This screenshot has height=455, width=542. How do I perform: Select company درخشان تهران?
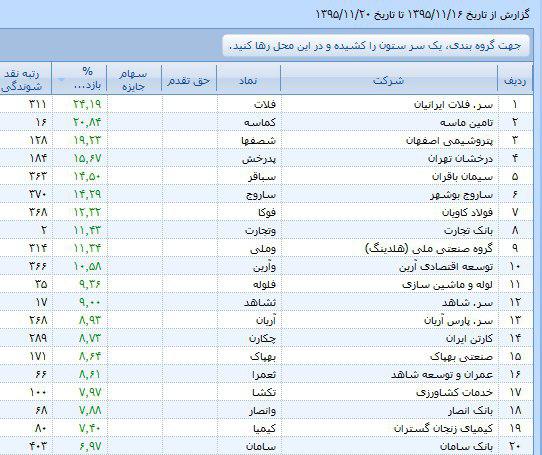tap(460, 158)
